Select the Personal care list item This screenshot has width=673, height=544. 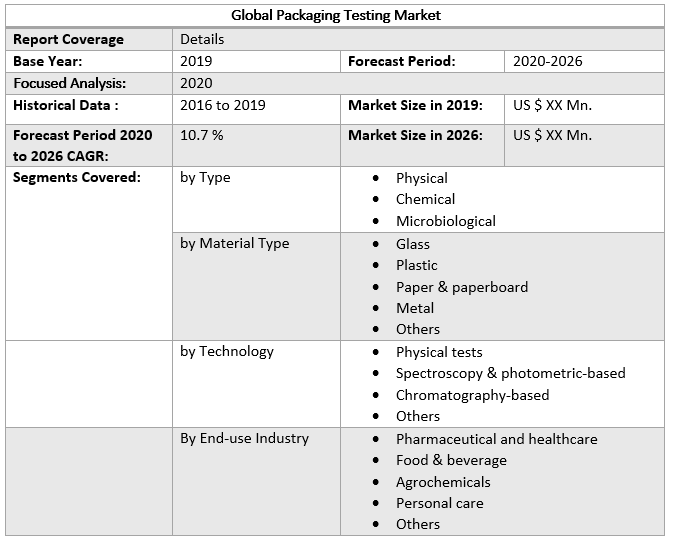click(439, 503)
